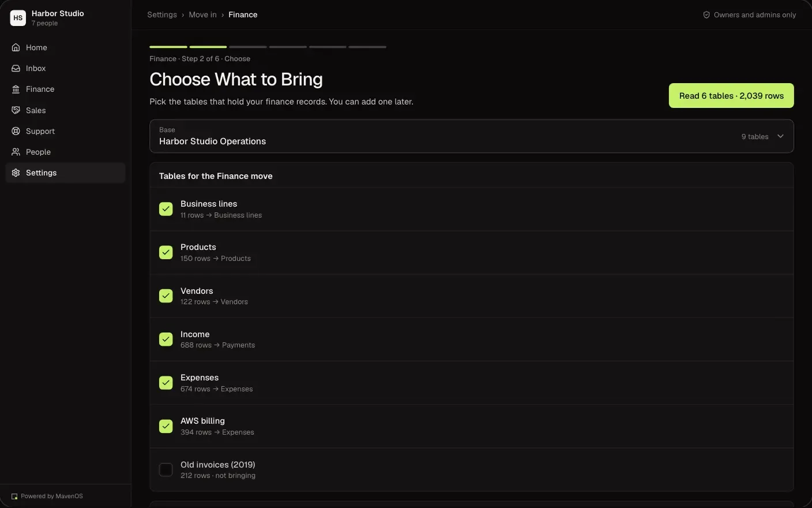Viewport: 812px width, 508px height.
Task: Click '394 rows → Expenses' text
Action: point(217,432)
